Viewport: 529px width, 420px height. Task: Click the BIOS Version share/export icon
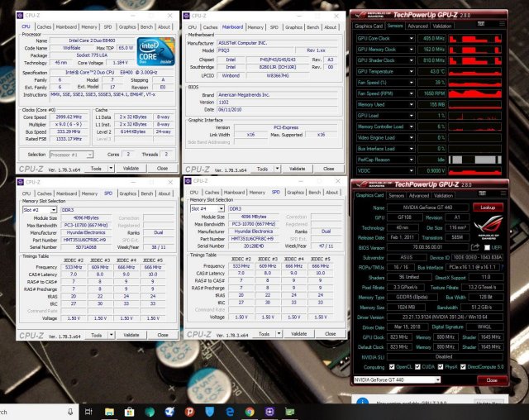[x=475, y=247]
